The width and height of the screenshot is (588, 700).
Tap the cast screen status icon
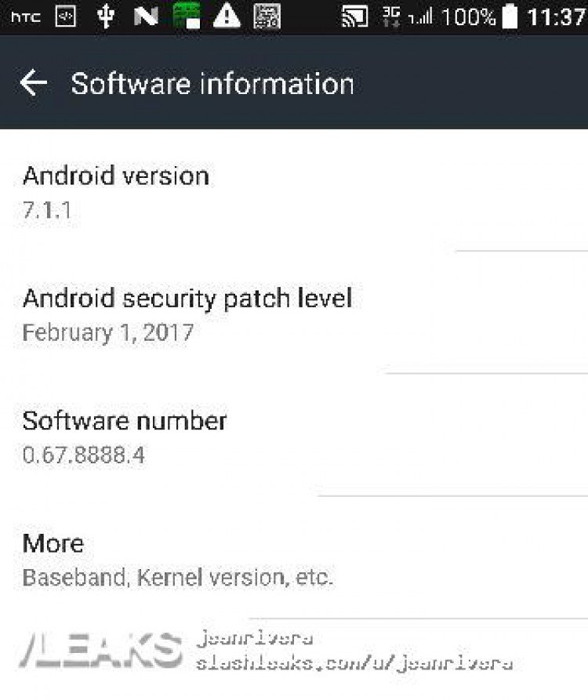click(355, 17)
